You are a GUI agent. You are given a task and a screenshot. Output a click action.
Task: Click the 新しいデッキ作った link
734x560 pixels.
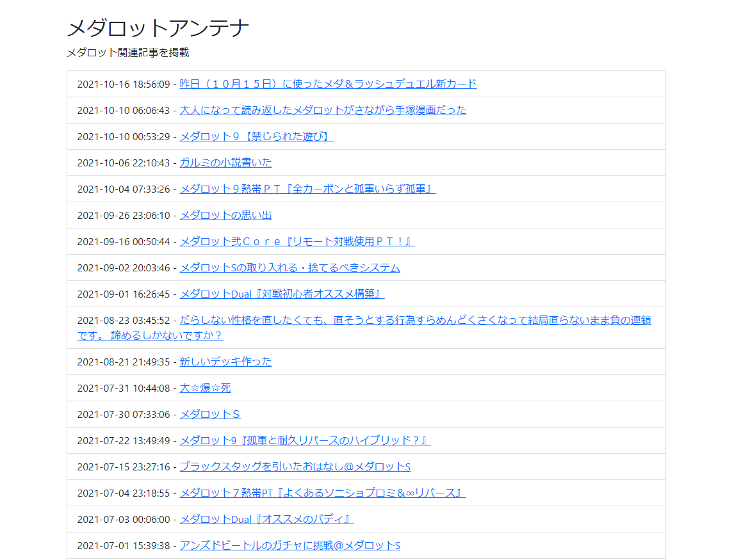click(225, 362)
